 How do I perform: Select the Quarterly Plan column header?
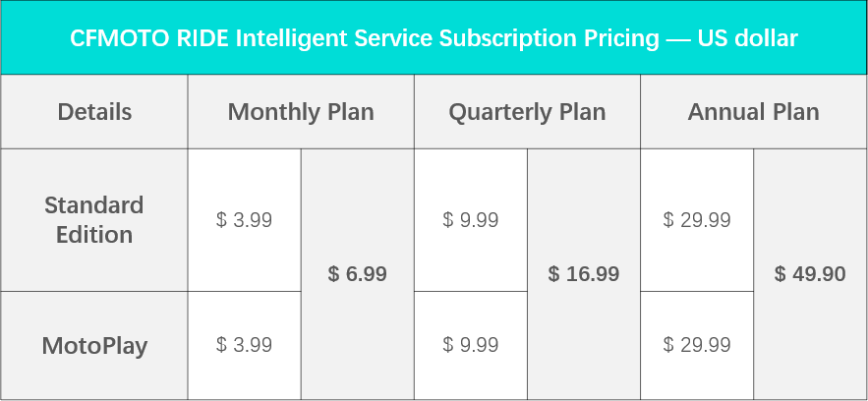point(527,112)
